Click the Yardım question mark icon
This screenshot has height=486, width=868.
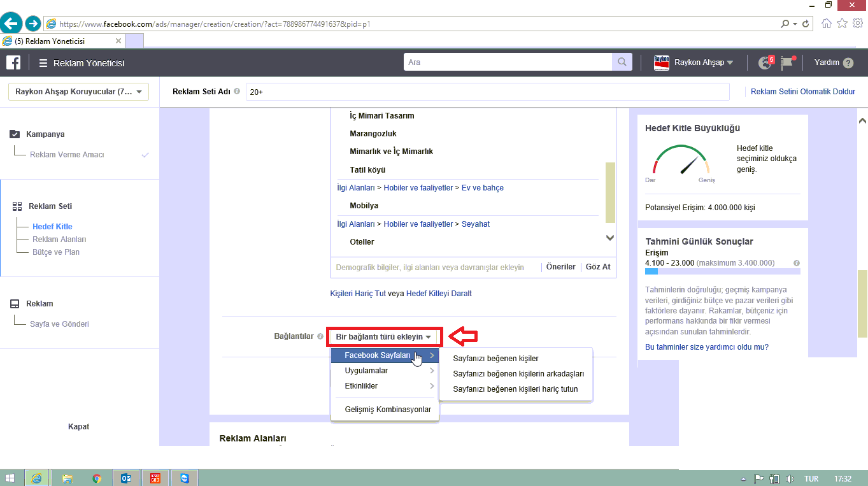coord(848,63)
